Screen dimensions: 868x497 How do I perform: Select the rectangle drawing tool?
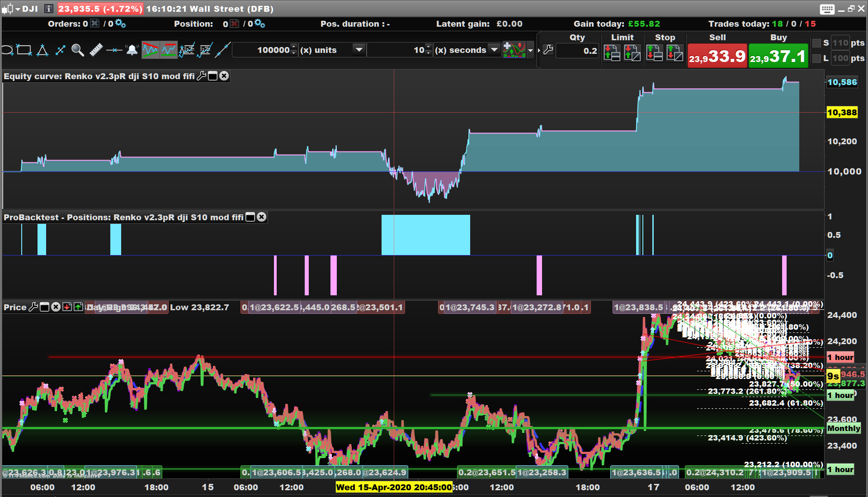point(24,50)
